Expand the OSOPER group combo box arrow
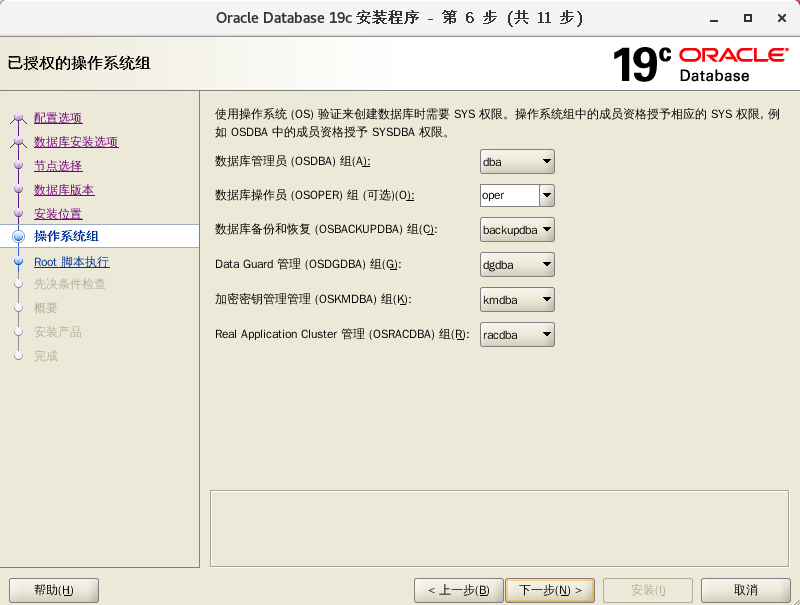The image size is (800, 605). click(x=547, y=195)
